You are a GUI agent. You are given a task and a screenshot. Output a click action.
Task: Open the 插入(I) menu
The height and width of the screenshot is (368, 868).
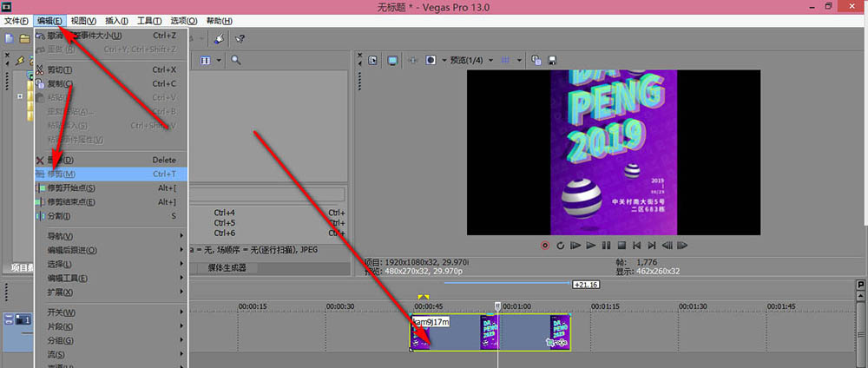click(x=117, y=21)
